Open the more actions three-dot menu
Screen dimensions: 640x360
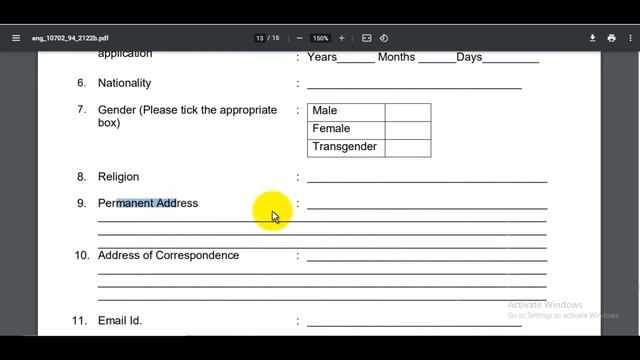[630, 38]
